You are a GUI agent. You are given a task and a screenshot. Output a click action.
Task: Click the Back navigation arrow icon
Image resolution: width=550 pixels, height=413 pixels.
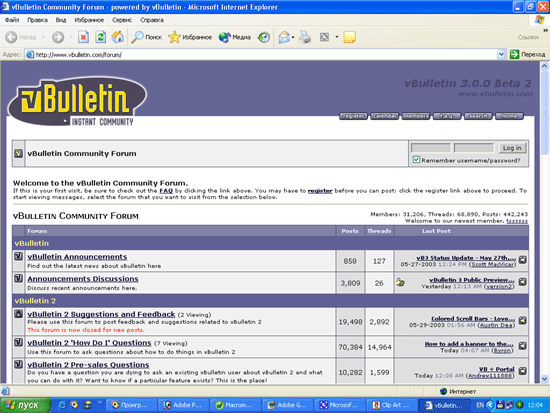coord(11,37)
